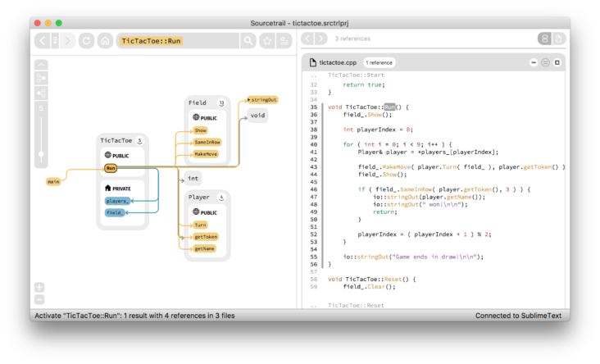Switch to snippet list code view mode
This screenshot has height=364, width=600.
[x=543, y=39]
